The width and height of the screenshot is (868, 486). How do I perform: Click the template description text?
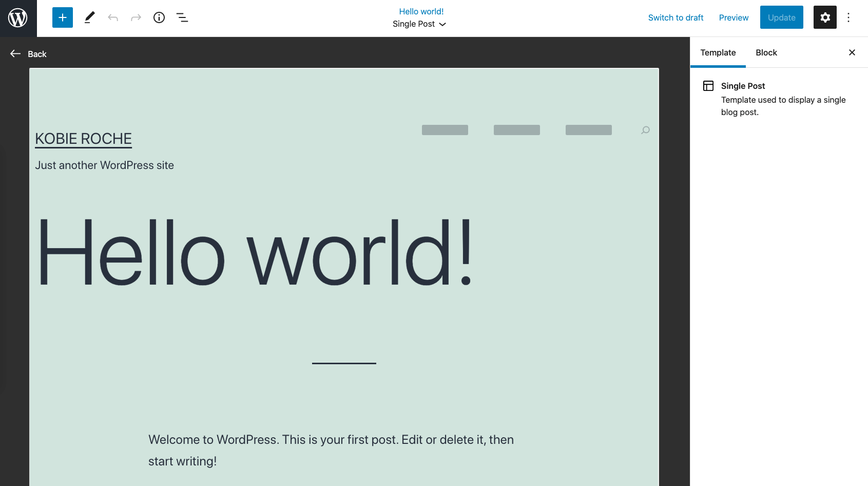(783, 106)
